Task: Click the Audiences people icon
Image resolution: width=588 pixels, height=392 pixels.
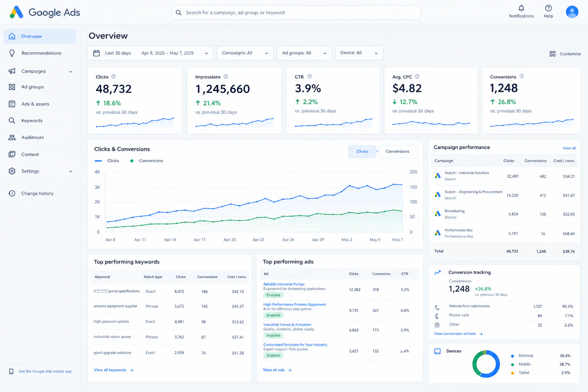Action: pos(12,138)
